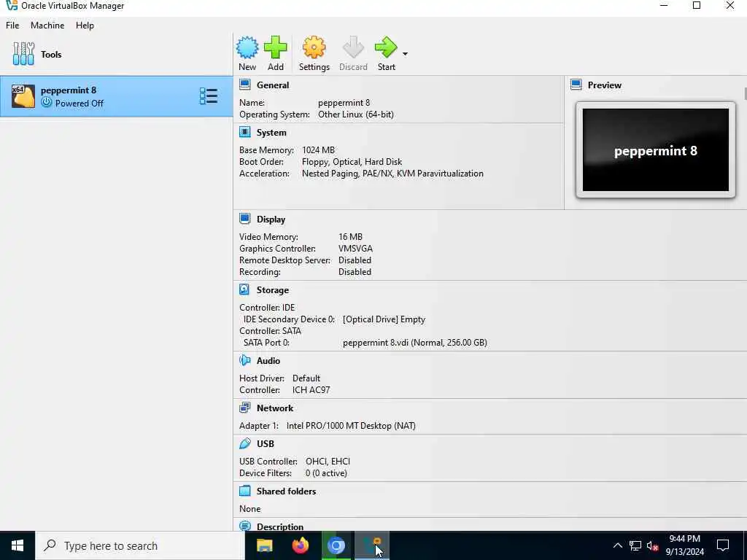Click Floppy, Optical, Hard Disk boot order

352,162
